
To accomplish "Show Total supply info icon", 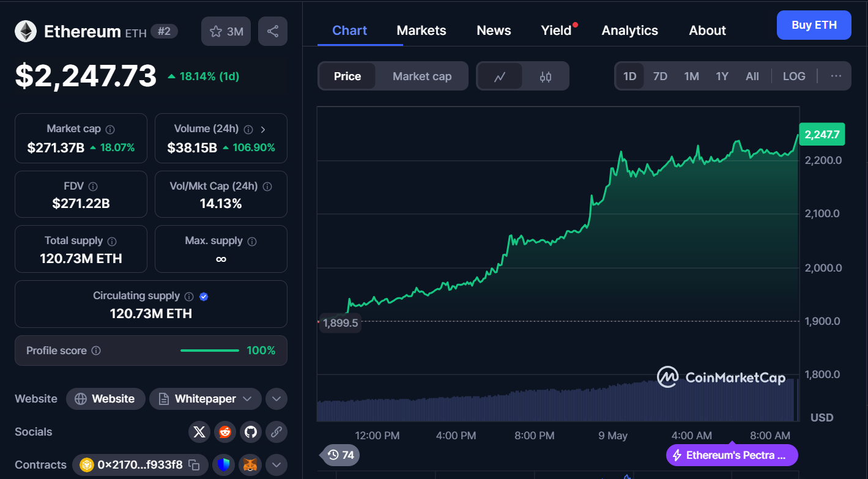I will (x=112, y=241).
